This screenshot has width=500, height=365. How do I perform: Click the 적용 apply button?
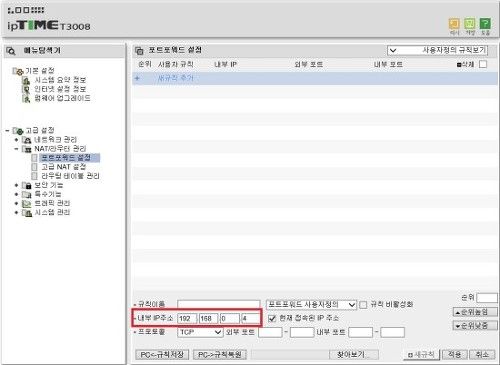pyautogui.click(x=455, y=355)
